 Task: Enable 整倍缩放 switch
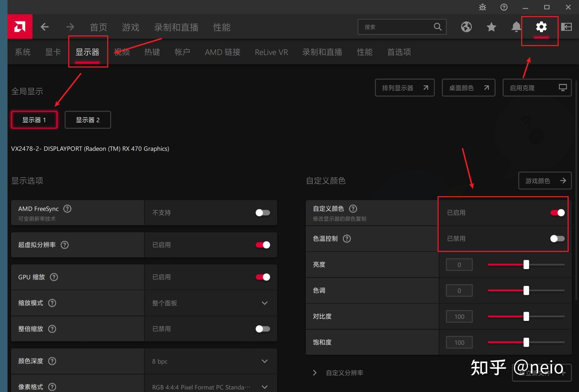[263, 329]
